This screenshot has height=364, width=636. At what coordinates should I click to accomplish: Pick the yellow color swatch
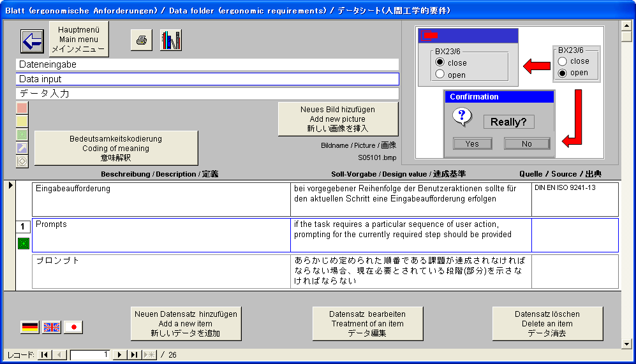(x=22, y=121)
